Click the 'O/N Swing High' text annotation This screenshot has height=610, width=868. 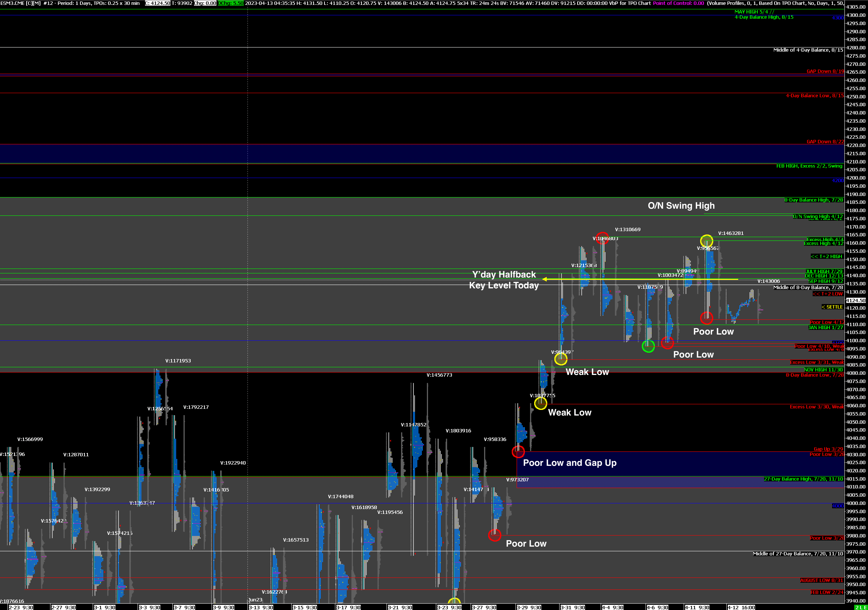(x=681, y=206)
